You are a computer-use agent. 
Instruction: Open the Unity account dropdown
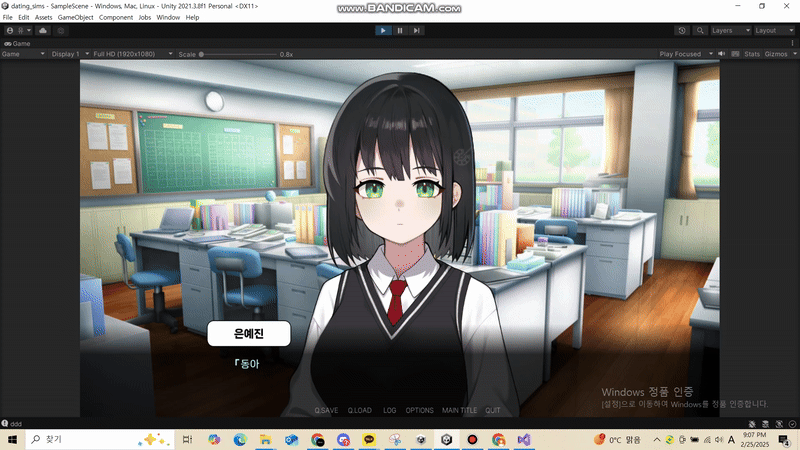[18, 31]
